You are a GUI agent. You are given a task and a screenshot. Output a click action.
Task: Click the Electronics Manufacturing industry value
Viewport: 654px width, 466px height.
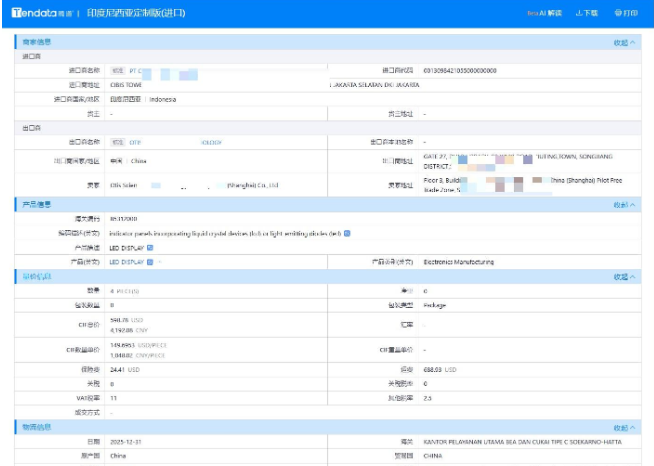(458, 262)
